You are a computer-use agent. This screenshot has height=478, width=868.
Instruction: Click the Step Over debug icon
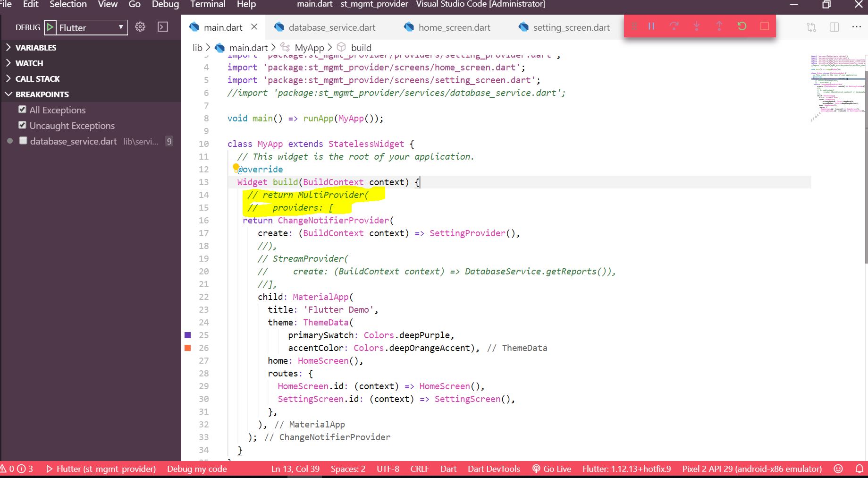click(674, 26)
